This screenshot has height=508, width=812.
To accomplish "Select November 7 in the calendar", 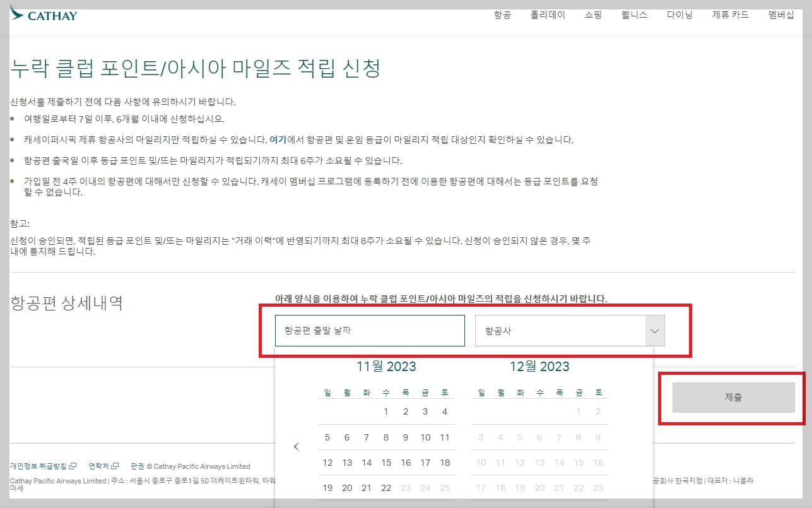I will tap(367, 437).
